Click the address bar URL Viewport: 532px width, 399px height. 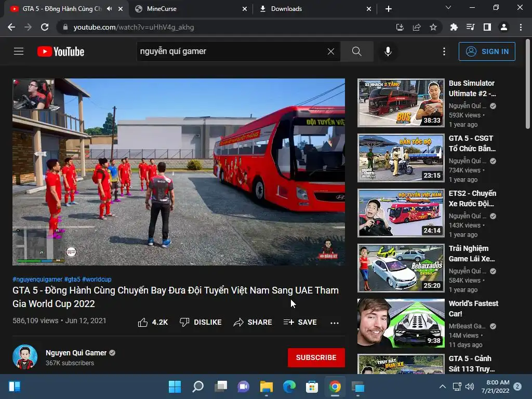[134, 27]
